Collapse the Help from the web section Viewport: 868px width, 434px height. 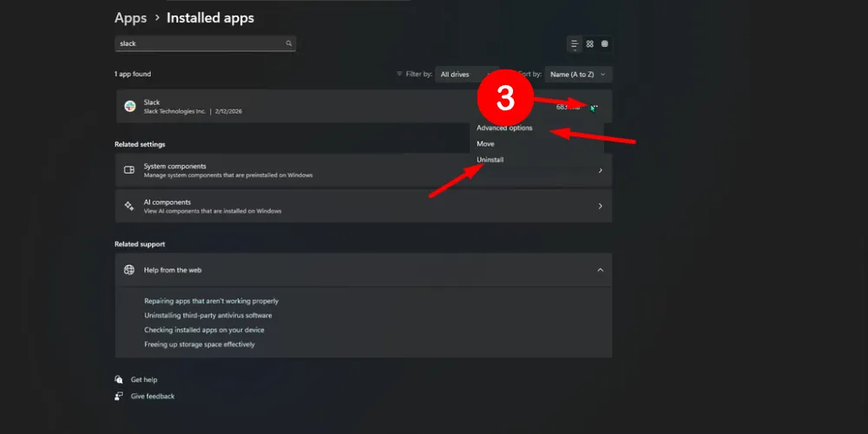pyautogui.click(x=600, y=270)
